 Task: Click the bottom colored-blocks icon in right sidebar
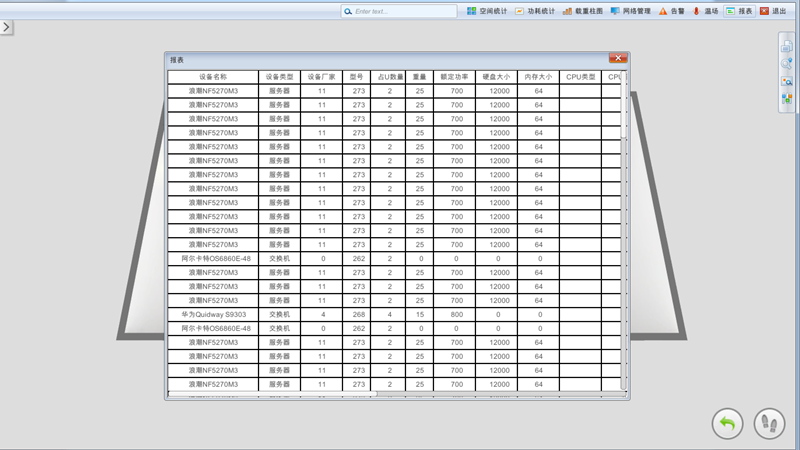[787, 99]
